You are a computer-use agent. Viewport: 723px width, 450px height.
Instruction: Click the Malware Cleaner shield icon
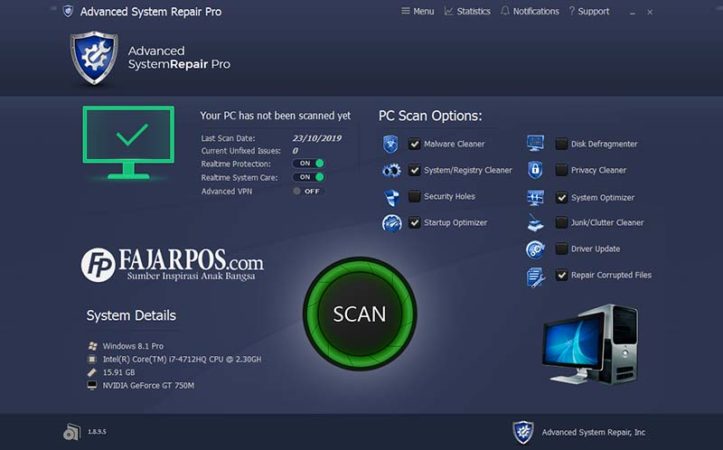pos(391,144)
